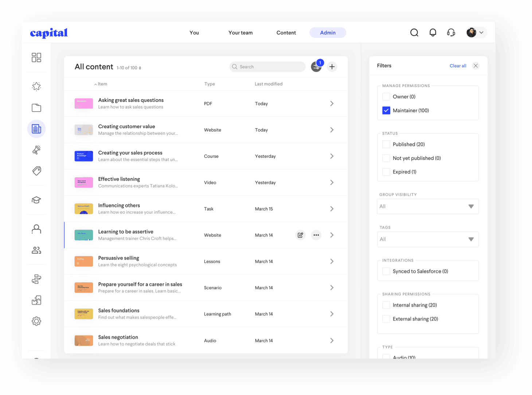Click the search magnifier in the top bar
The width and height of the screenshot is (532, 395).
point(414,32)
